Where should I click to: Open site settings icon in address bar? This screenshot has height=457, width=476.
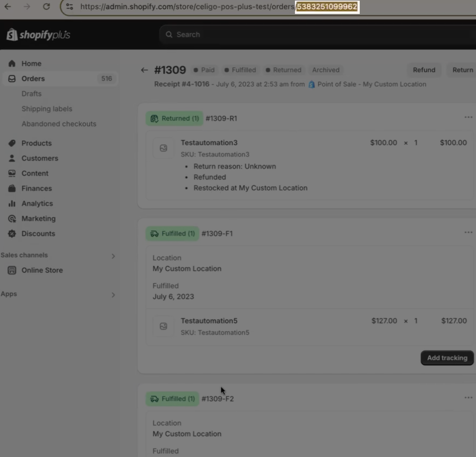[70, 6]
